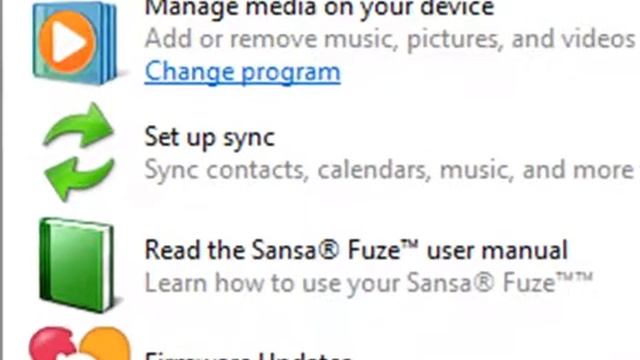Click the red half of firmware icon
The height and width of the screenshot is (360, 640).
(x=52, y=343)
